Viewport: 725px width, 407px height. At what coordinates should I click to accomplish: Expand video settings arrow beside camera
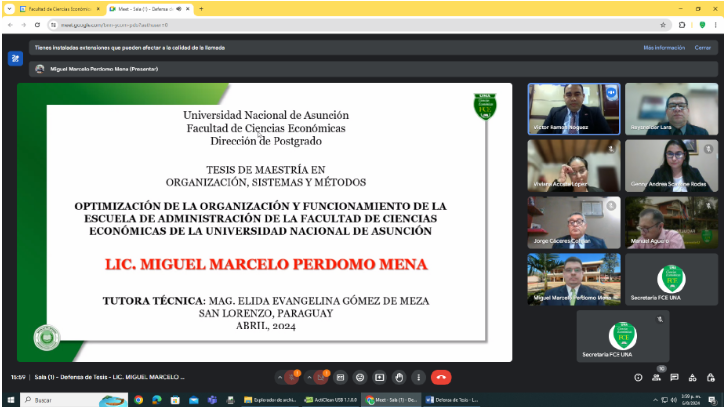309,377
